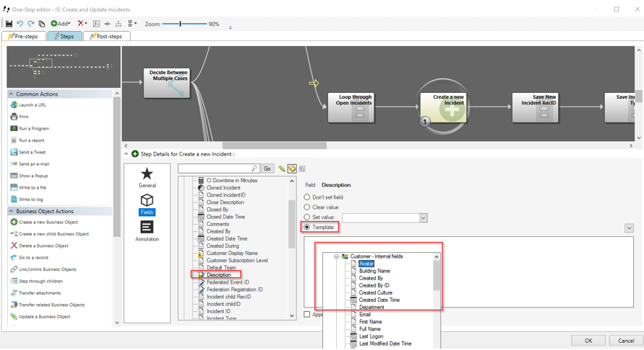Open the Annotation section icon
The height and width of the screenshot is (350, 644).
147,230
